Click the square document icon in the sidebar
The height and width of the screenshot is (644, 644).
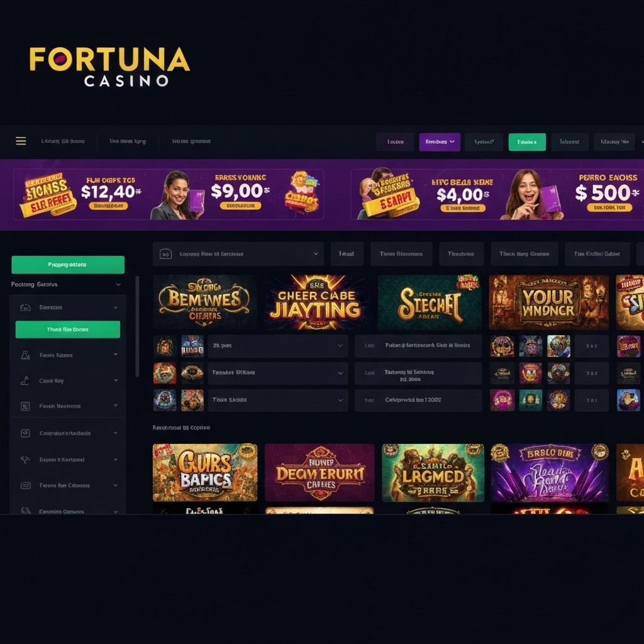tap(25, 406)
